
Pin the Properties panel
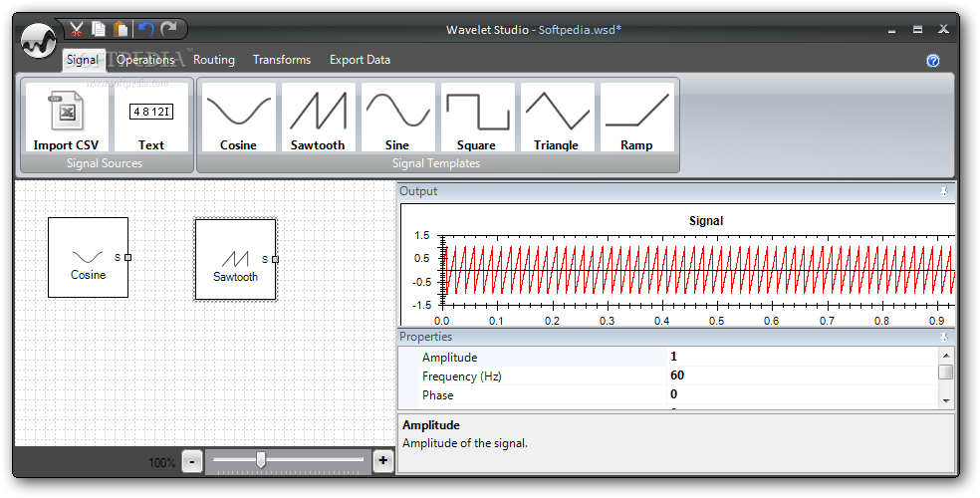click(x=944, y=337)
